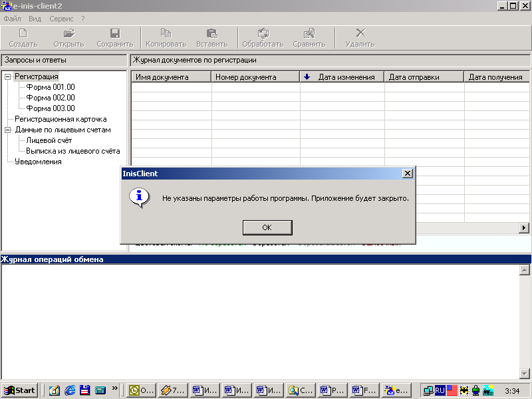Click the Сохранить (Save) toolbar icon

coord(115,33)
